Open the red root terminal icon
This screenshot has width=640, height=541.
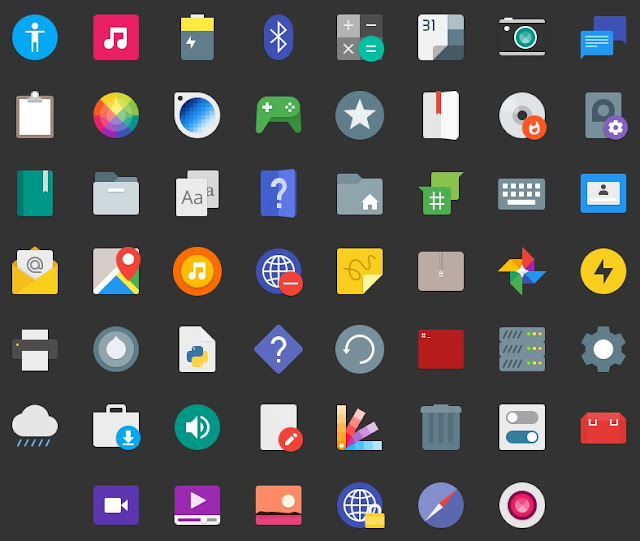tap(441, 349)
